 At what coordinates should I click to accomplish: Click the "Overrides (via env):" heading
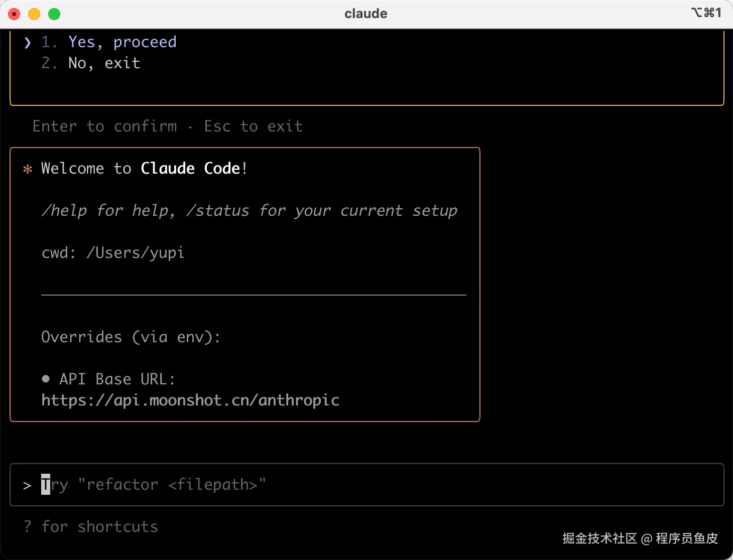[131, 337]
